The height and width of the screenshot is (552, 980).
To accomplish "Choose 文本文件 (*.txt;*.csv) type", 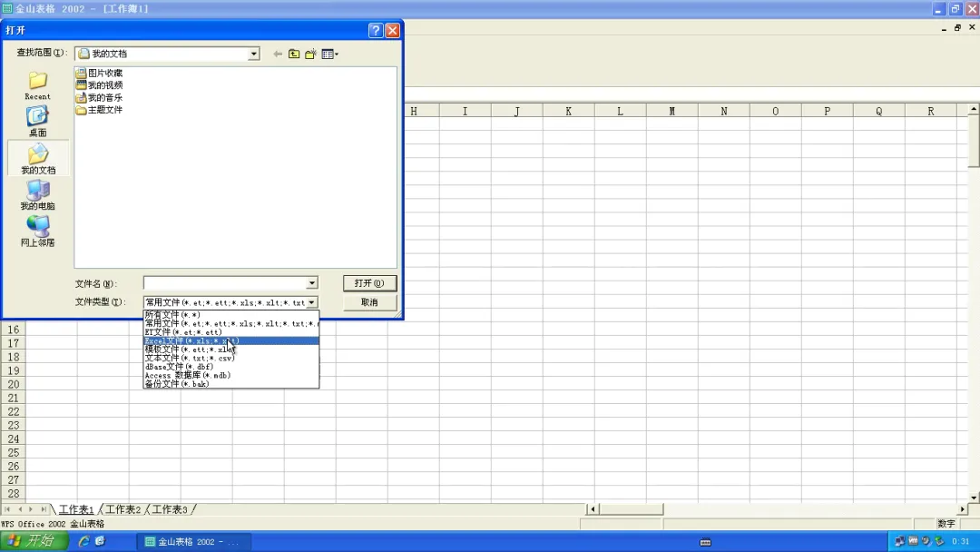I will 231,359.
